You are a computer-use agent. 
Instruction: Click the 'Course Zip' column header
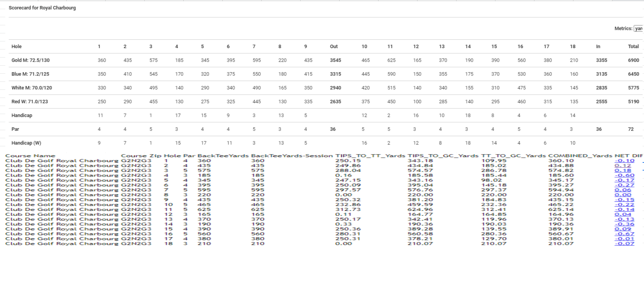[141, 156]
